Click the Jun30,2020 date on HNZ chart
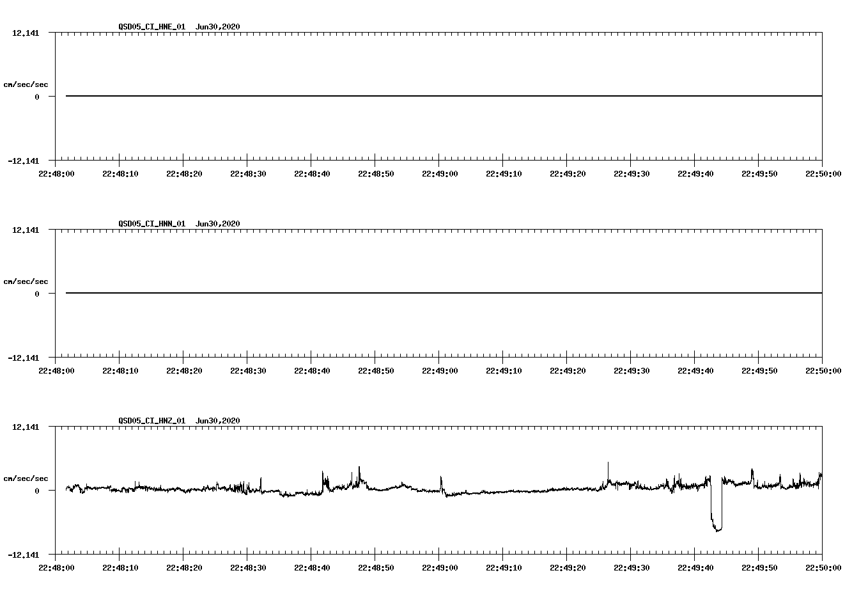Image resolution: width=868 pixels, height=591 pixels. (218, 421)
